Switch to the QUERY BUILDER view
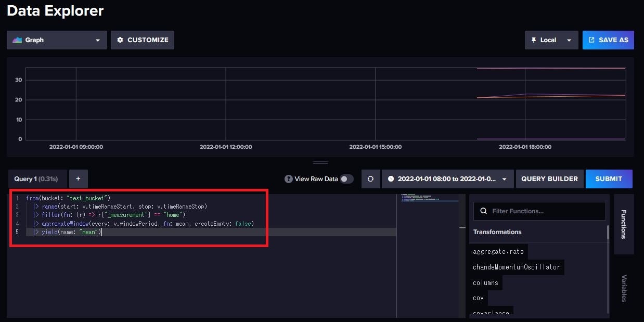Image resolution: width=644 pixels, height=322 pixels. pyautogui.click(x=549, y=178)
